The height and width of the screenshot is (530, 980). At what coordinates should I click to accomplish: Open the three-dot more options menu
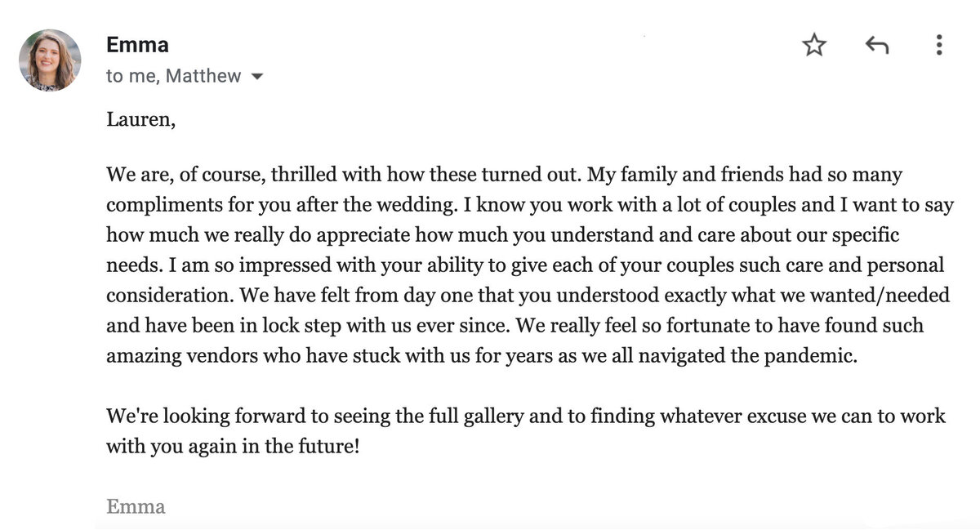click(939, 45)
